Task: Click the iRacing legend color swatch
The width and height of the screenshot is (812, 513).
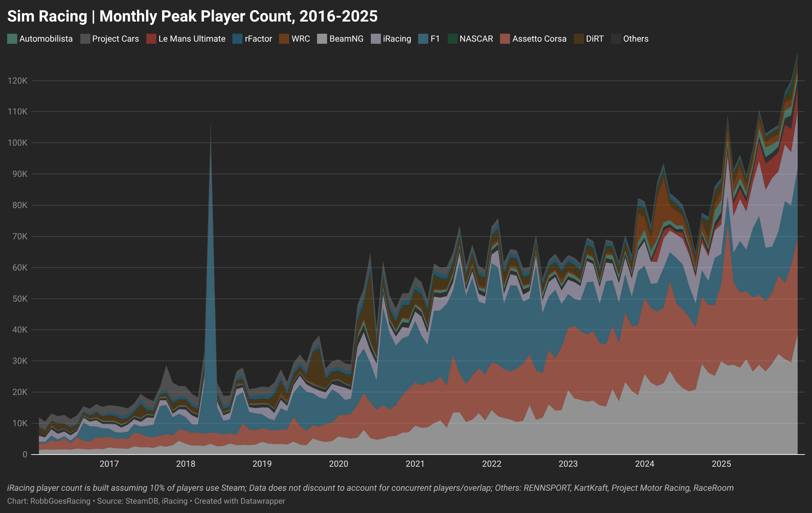Action: [376, 39]
